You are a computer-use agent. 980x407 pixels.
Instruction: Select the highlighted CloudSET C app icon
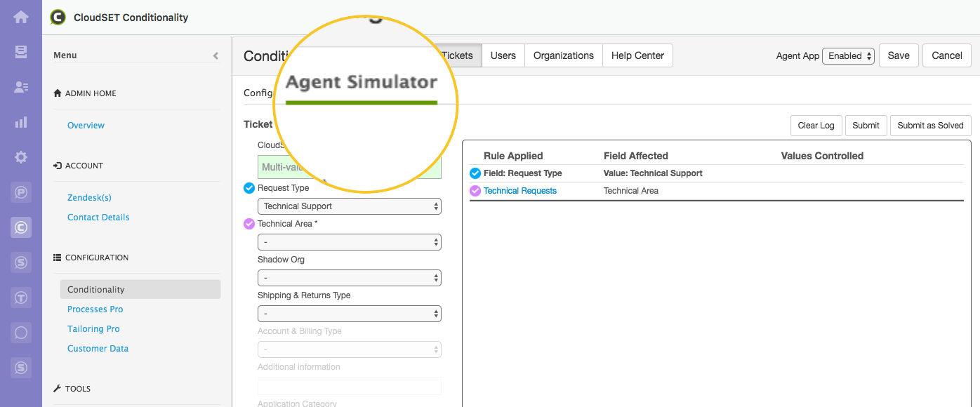point(20,227)
